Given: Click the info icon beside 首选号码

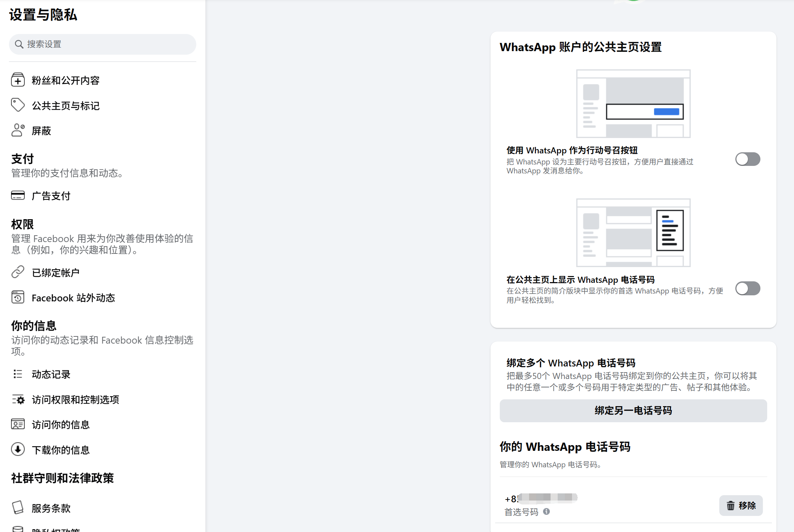Looking at the screenshot, I should [546, 512].
